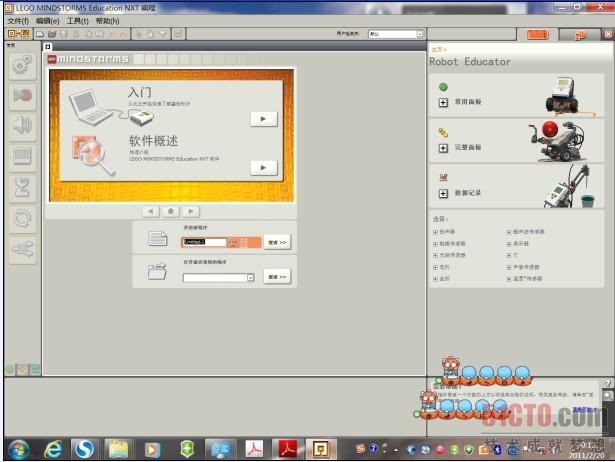Image resolution: width=615 pixels, height=462 pixels.
Task: Click the red ball robot thumbnail
Action: pyautogui.click(x=558, y=140)
